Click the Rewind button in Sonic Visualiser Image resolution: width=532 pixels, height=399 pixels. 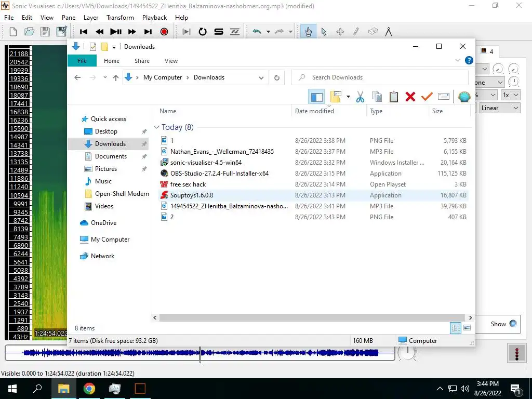tap(99, 32)
